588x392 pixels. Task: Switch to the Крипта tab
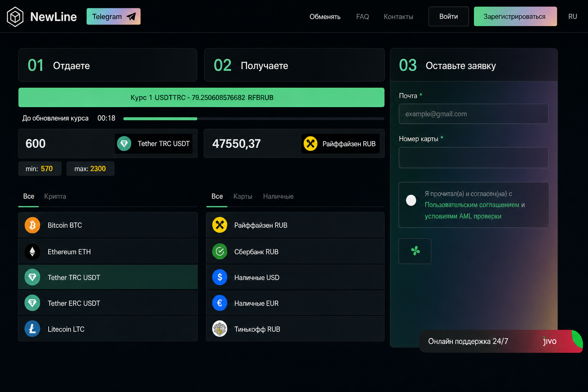click(55, 196)
